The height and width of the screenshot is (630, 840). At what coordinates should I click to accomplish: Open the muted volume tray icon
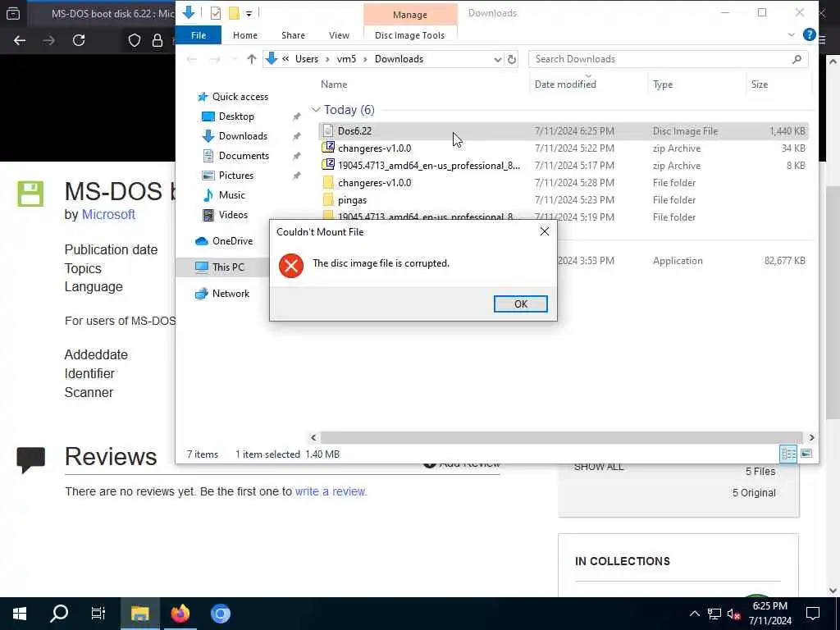click(733, 614)
